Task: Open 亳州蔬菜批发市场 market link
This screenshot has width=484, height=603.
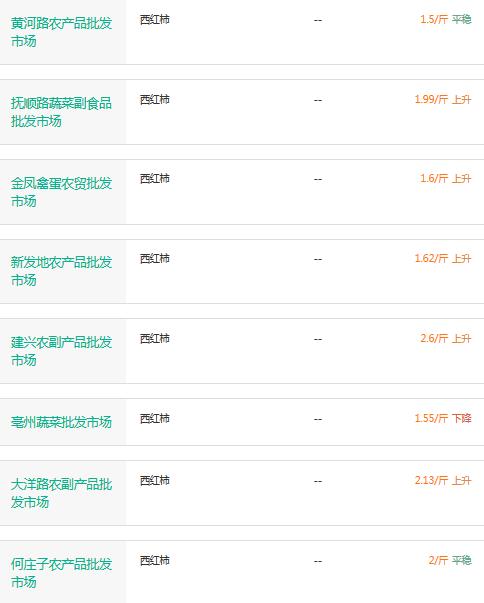Action: (x=61, y=422)
